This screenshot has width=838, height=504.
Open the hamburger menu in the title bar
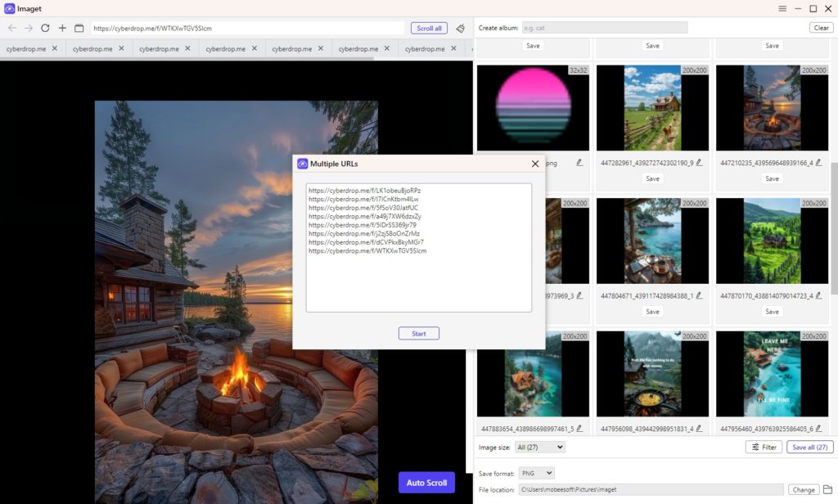pos(782,8)
